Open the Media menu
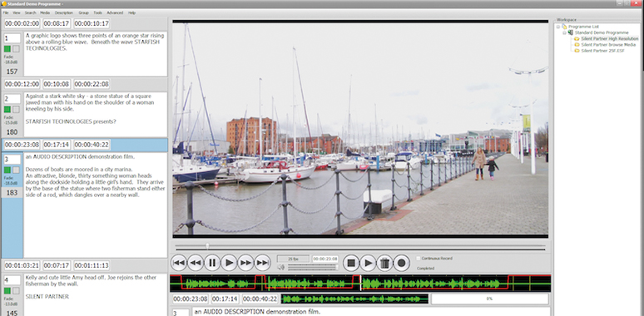 coord(45,13)
